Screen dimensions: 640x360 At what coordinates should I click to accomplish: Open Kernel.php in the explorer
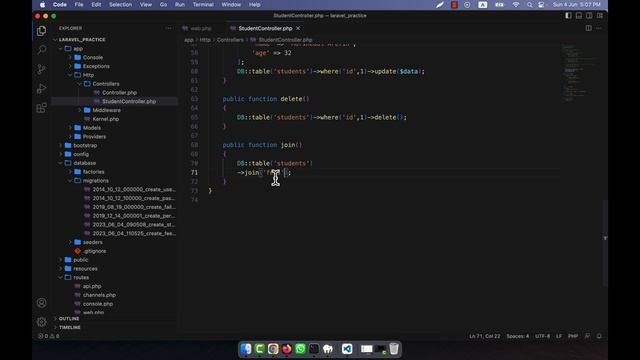tap(106, 119)
